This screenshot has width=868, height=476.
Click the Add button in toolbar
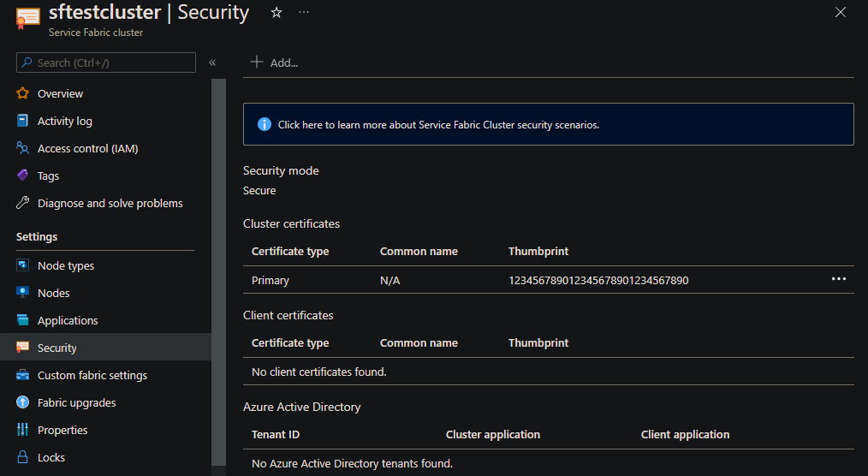[273, 62]
